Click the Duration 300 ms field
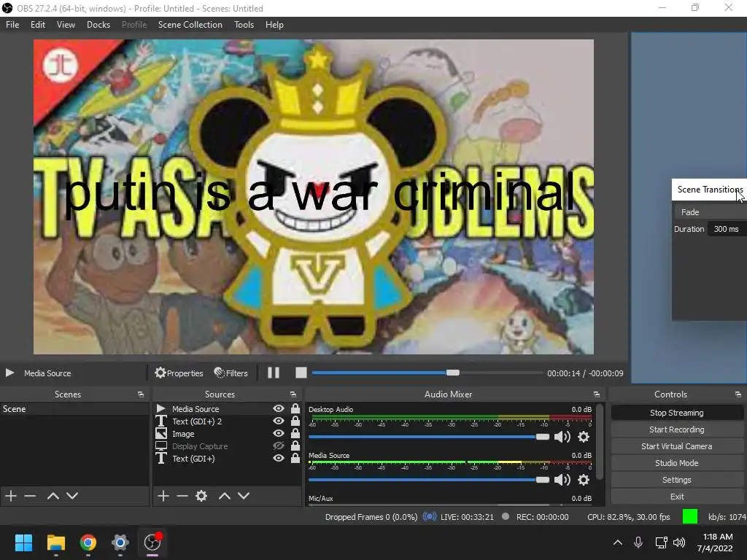The image size is (747, 560). [727, 229]
